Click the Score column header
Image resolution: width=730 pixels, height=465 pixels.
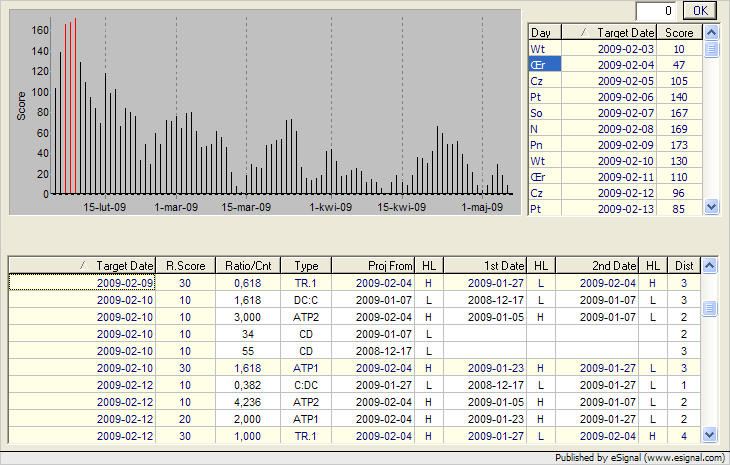tap(684, 33)
